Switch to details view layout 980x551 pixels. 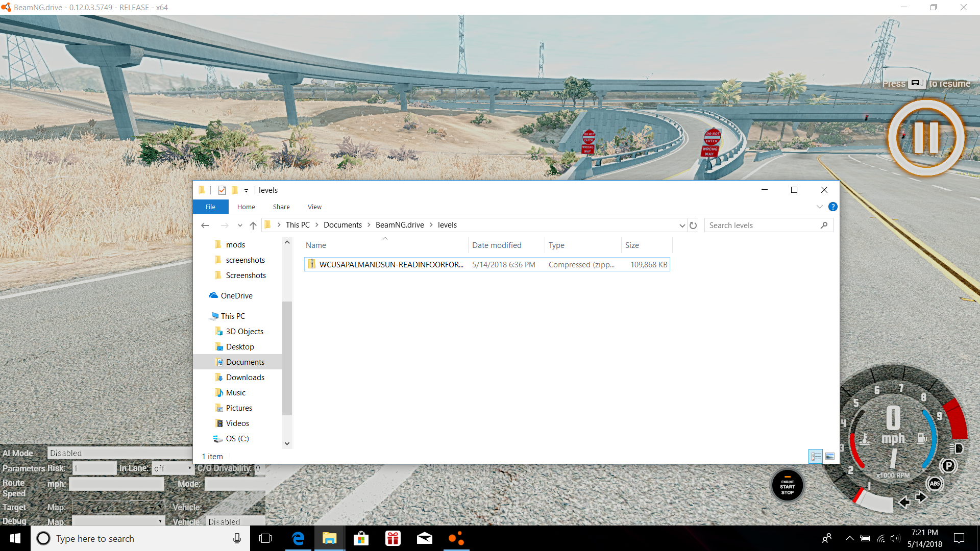[x=816, y=457]
